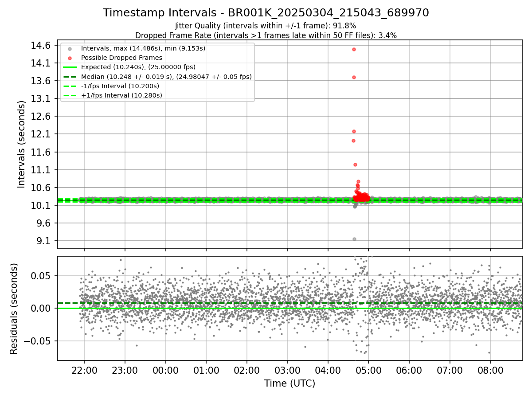Click residuals tick label '−0.05'
This screenshot has width=532, height=399.
tap(38, 341)
